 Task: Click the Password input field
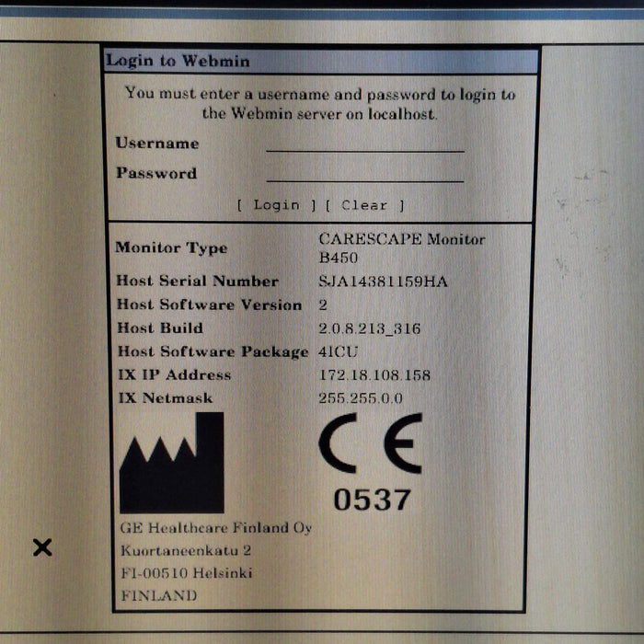pyautogui.click(x=365, y=173)
